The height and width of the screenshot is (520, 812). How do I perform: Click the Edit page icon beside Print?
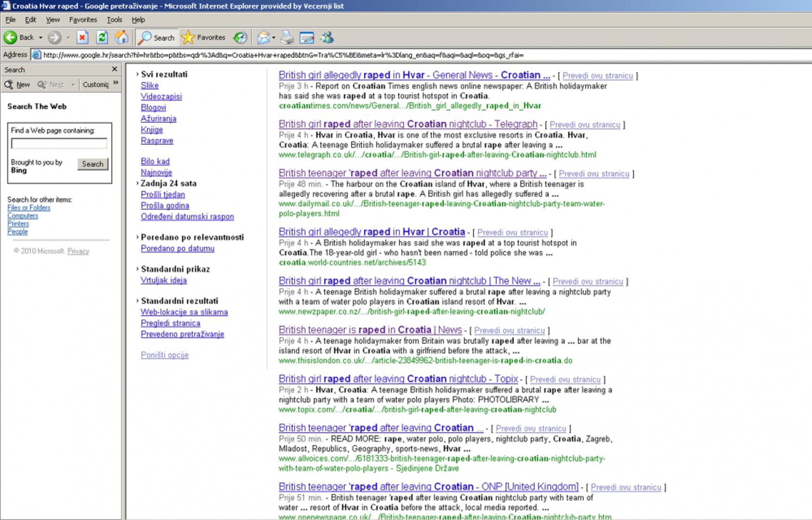point(306,38)
